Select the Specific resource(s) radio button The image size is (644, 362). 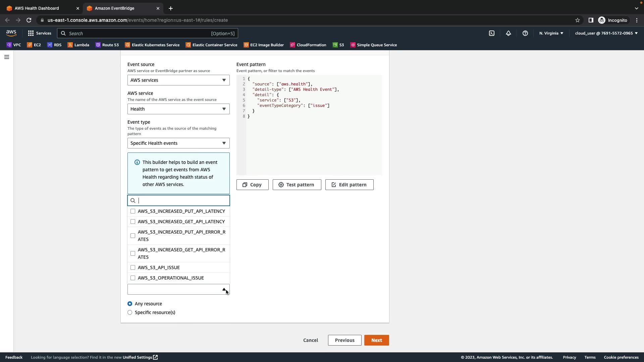[130, 312]
